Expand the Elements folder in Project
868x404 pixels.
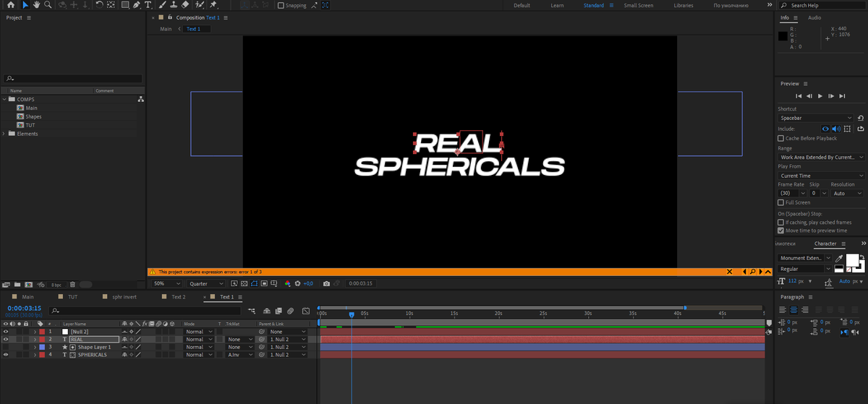(x=4, y=134)
